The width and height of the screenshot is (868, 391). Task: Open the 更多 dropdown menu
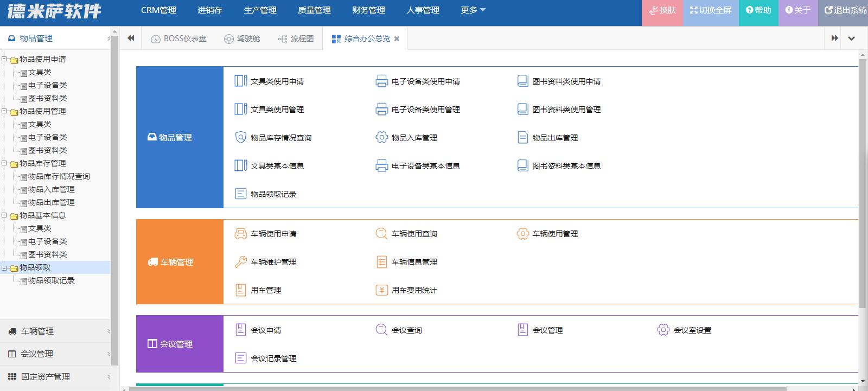(x=473, y=10)
